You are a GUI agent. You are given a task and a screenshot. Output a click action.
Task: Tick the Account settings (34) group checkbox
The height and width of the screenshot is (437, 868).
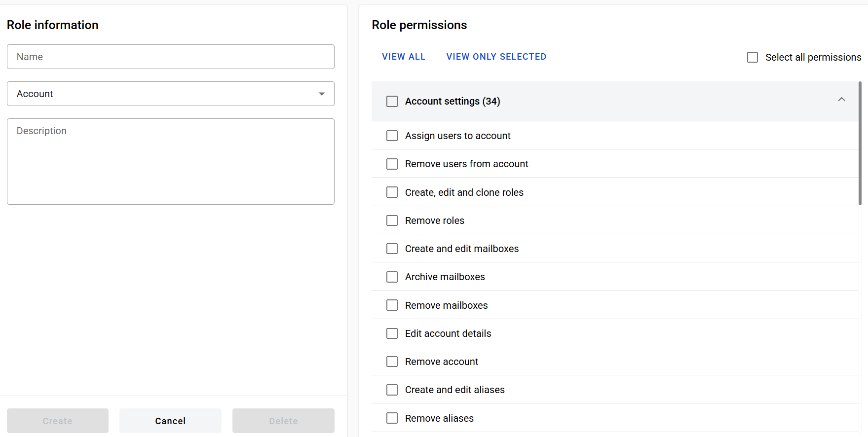coord(392,101)
